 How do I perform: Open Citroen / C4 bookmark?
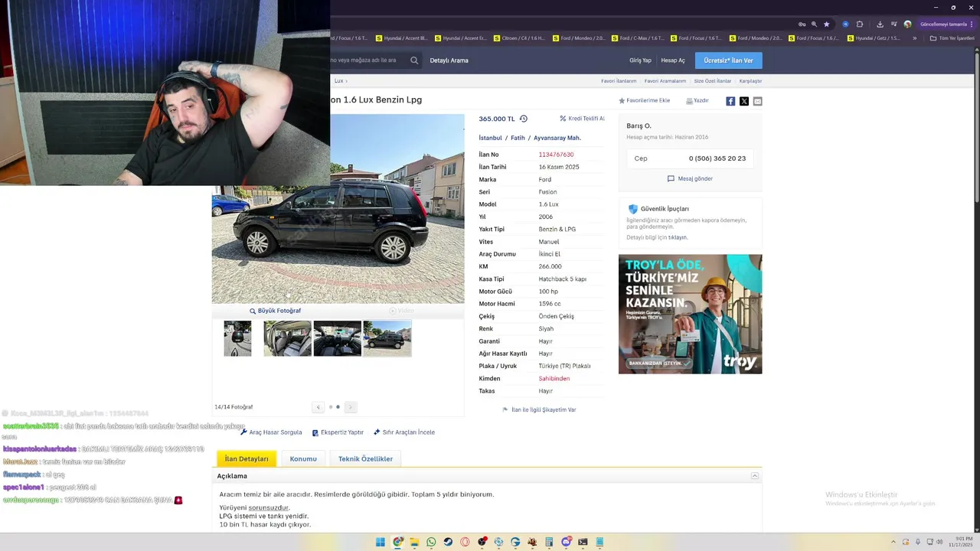520,38
